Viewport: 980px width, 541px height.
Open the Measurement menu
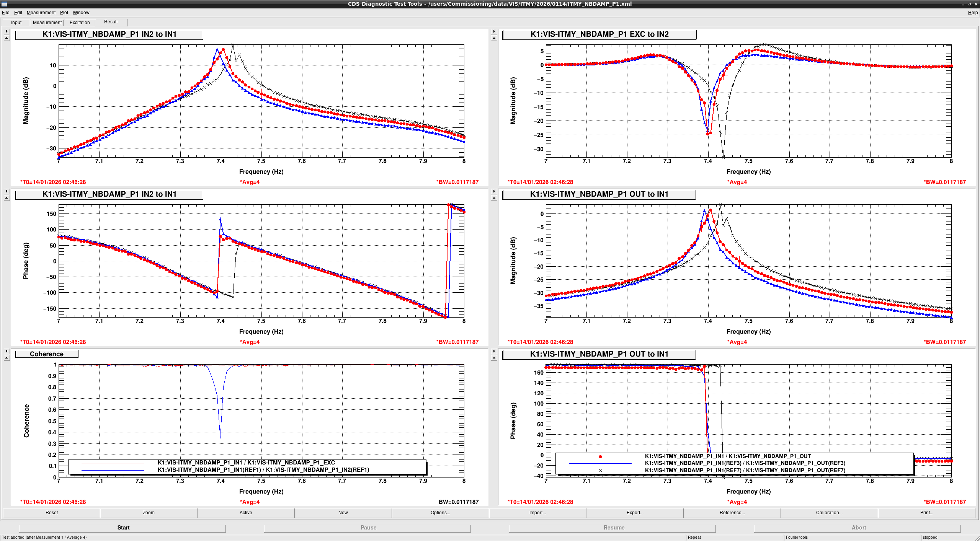tap(41, 13)
